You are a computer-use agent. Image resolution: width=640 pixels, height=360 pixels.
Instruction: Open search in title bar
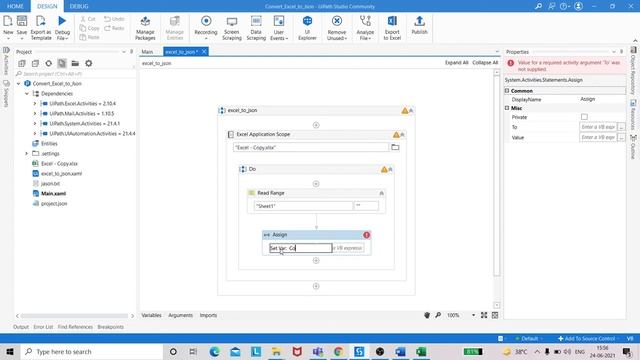pyautogui.click(x=538, y=6)
